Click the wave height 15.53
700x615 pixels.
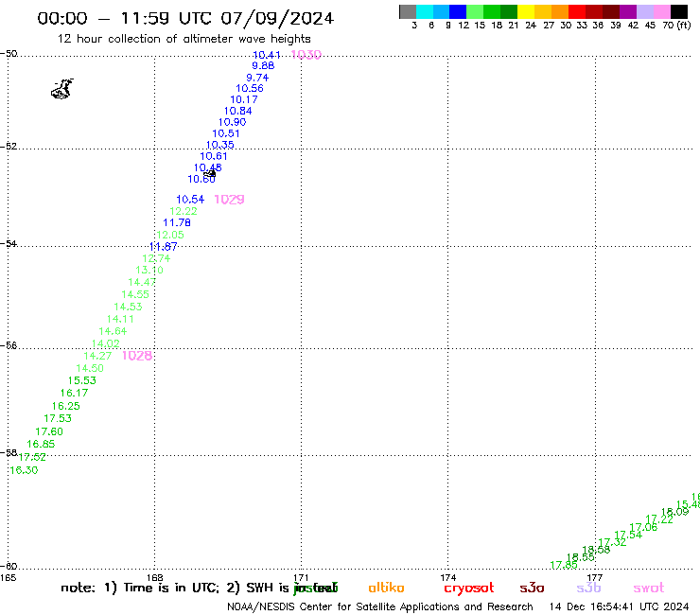(x=82, y=380)
